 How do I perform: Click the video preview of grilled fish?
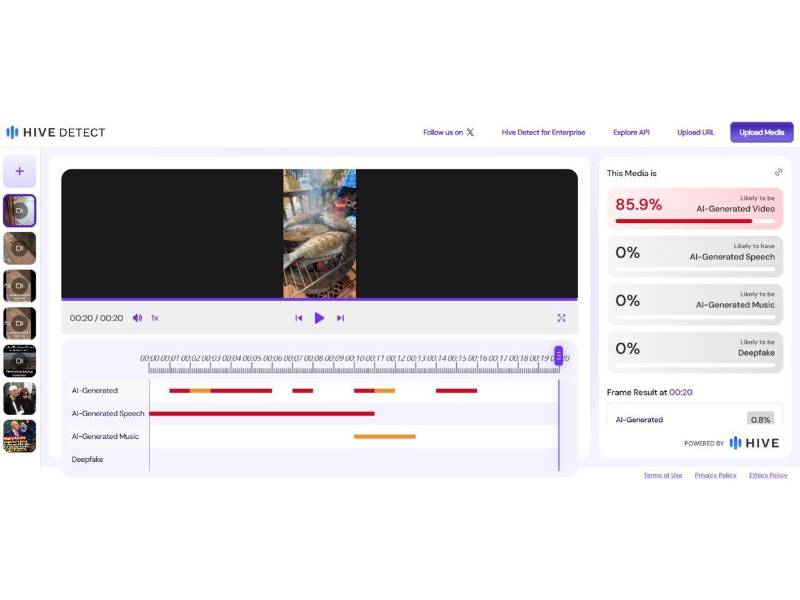point(319,233)
